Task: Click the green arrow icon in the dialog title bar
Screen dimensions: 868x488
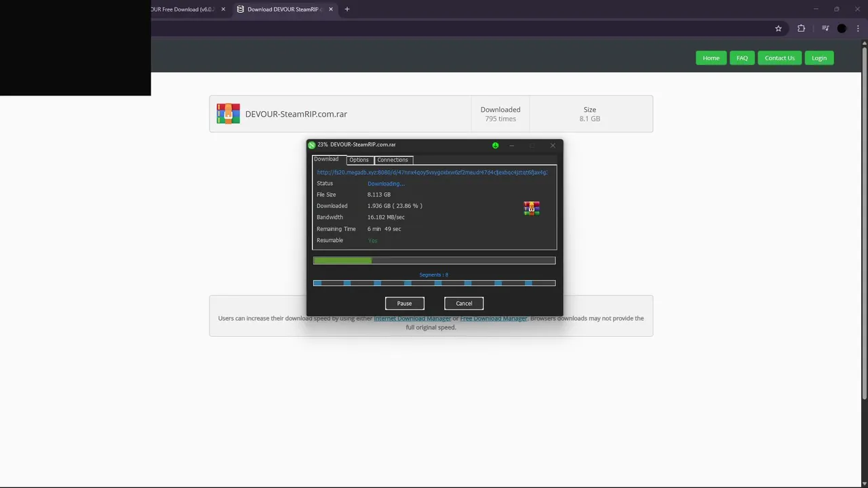Action: (495, 145)
